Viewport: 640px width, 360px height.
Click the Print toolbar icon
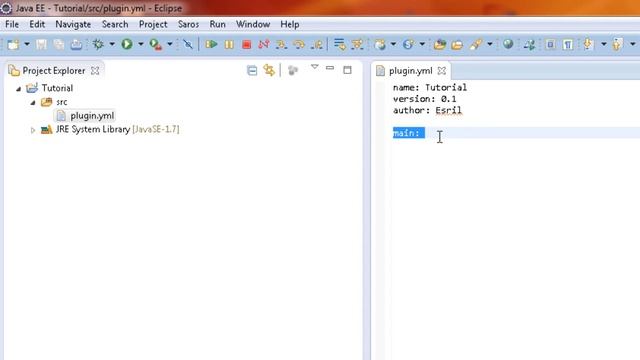click(x=76, y=44)
